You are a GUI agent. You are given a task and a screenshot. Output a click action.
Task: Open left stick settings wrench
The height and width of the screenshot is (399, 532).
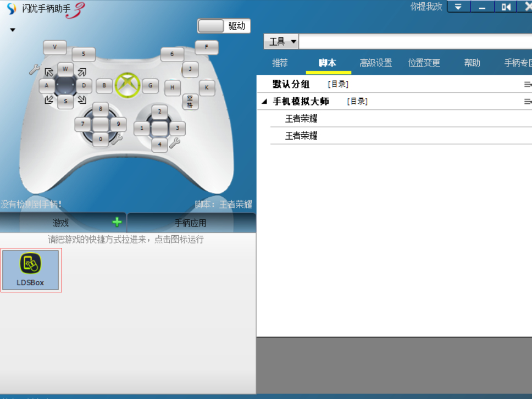tap(117, 139)
